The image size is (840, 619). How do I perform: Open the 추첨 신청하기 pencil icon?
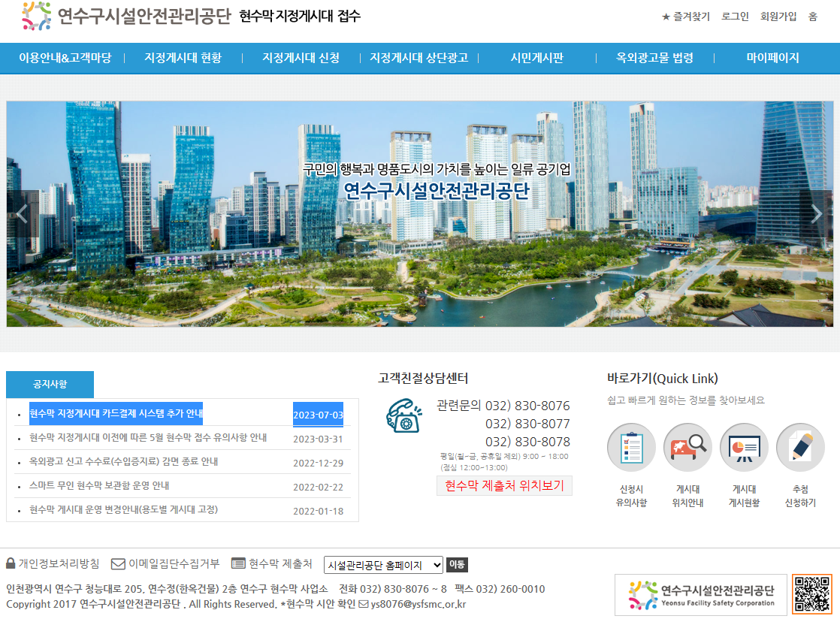pyautogui.click(x=800, y=448)
